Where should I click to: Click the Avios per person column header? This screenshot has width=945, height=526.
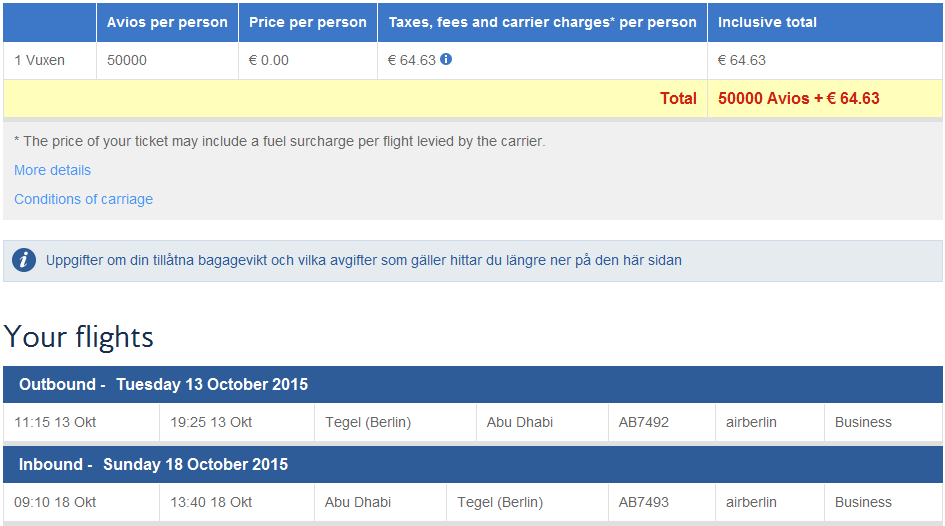pyautogui.click(x=167, y=22)
